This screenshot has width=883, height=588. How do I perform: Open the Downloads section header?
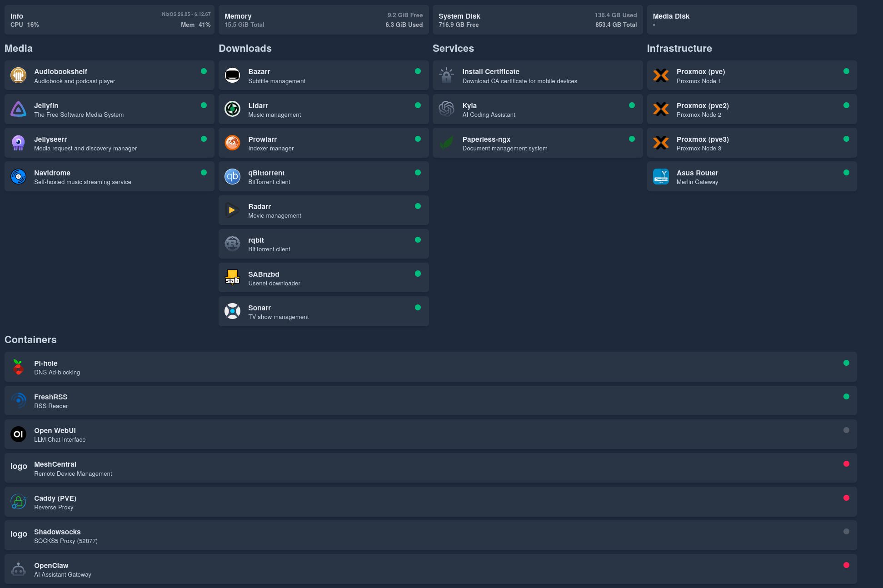point(245,48)
